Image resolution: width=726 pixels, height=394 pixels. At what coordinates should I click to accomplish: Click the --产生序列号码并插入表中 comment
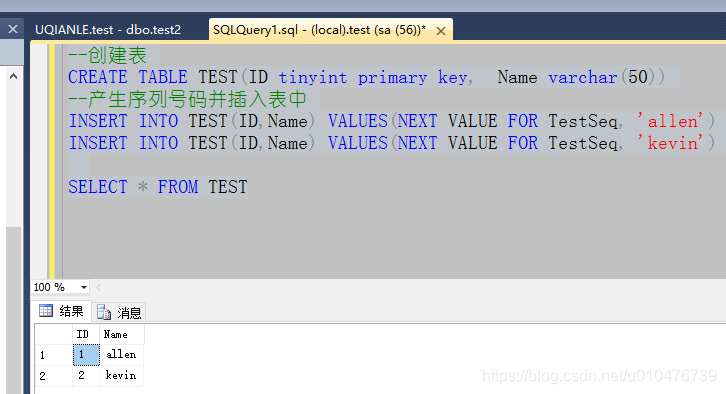point(188,99)
